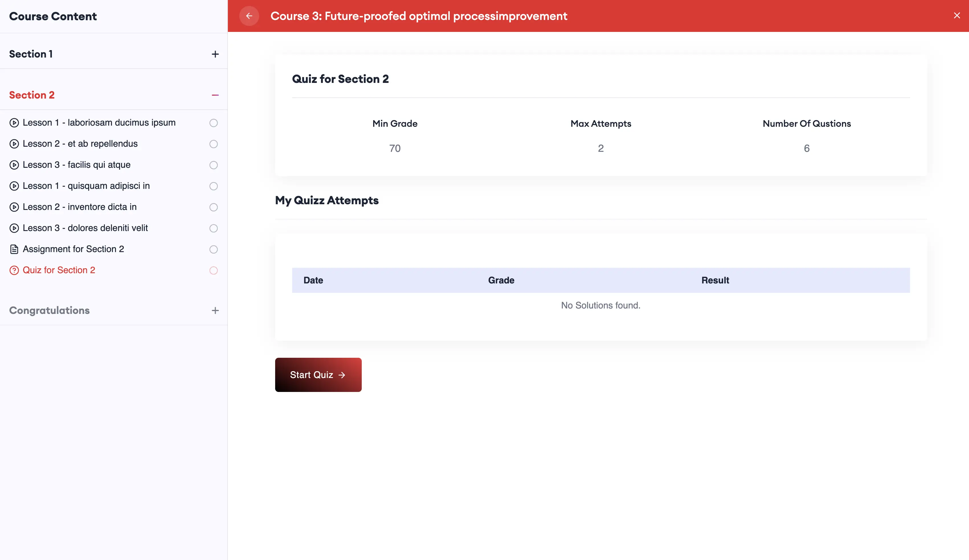Click the play icon beside Lesson 1 - quisquam adipisci
Viewport: 969px width, 560px height.
pyautogui.click(x=14, y=186)
